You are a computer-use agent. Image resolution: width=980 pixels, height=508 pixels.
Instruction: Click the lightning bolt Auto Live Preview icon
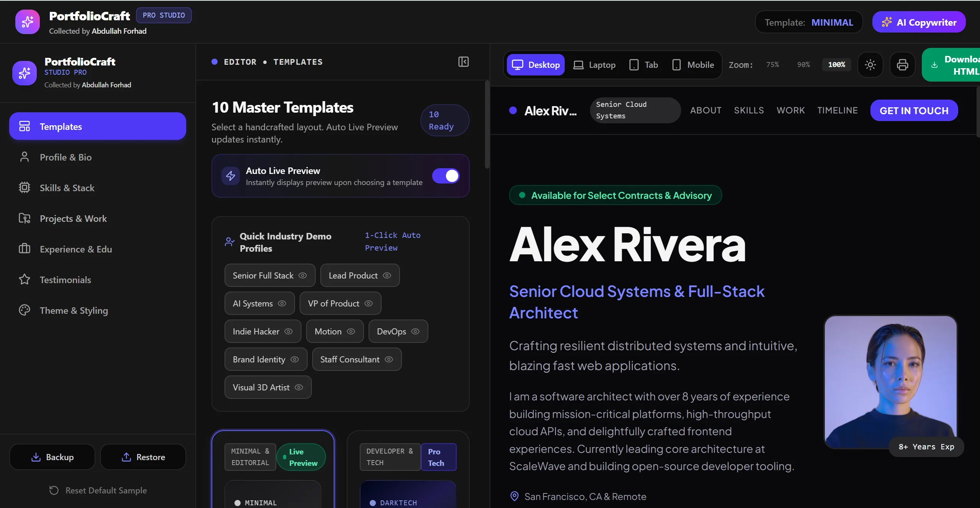click(230, 176)
